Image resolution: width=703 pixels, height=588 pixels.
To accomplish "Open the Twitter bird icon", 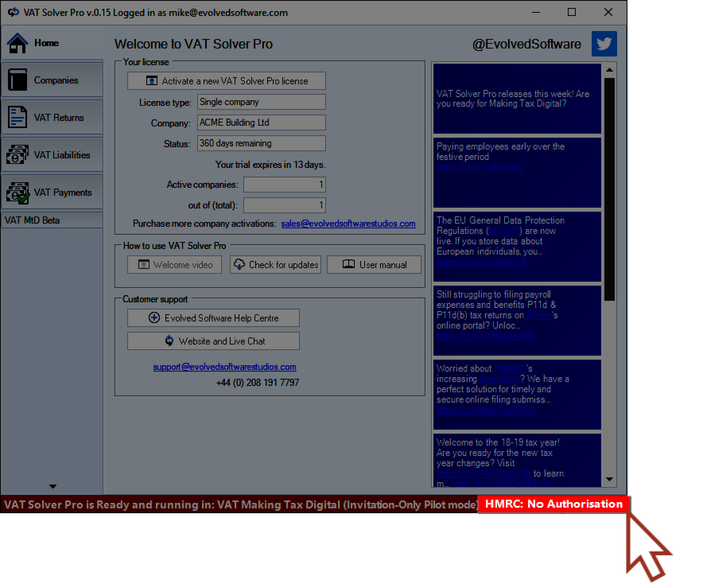I will 604,43.
